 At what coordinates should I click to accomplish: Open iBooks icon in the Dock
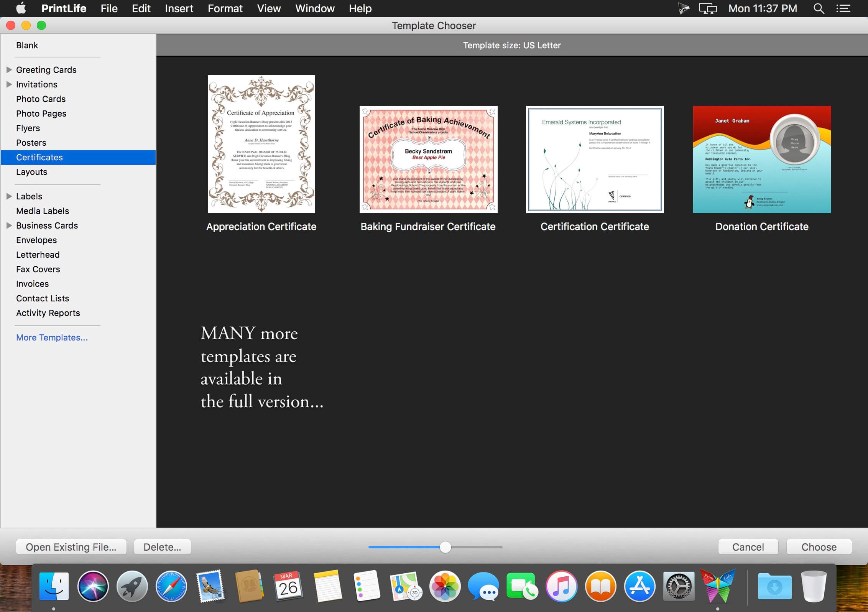tap(601, 586)
